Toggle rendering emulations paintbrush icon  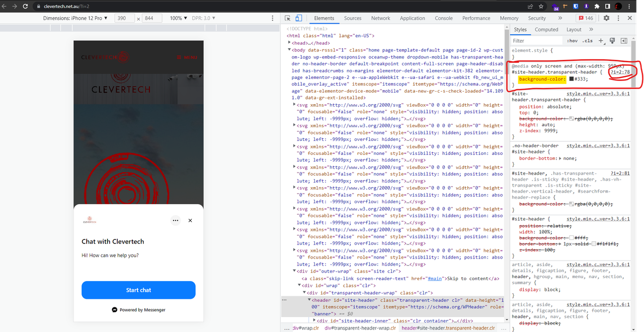tap(612, 41)
